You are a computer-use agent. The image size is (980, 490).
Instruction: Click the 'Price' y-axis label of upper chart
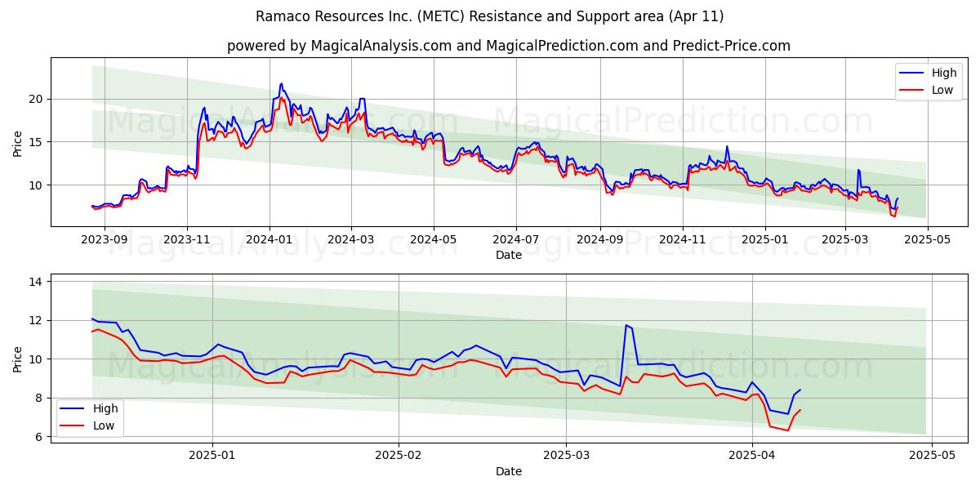point(18,142)
